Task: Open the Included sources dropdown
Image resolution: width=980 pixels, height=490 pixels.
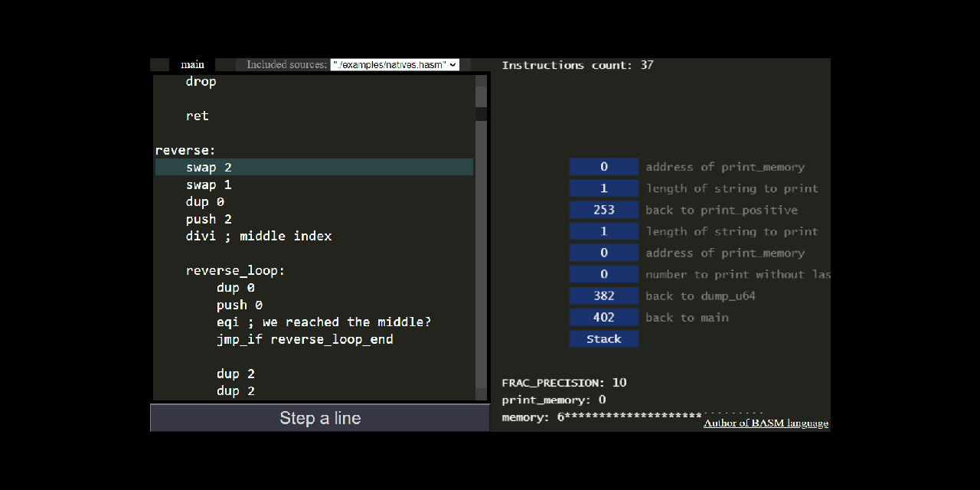Action: (394, 64)
